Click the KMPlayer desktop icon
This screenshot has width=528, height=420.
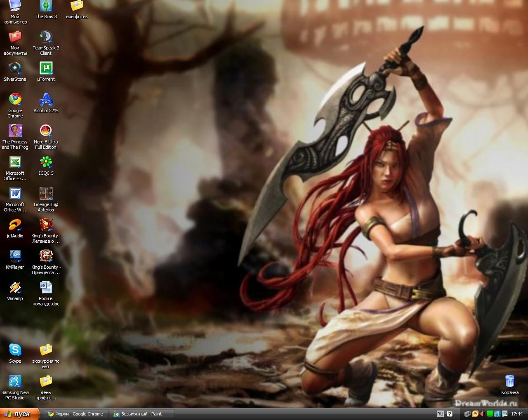pos(15,256)
